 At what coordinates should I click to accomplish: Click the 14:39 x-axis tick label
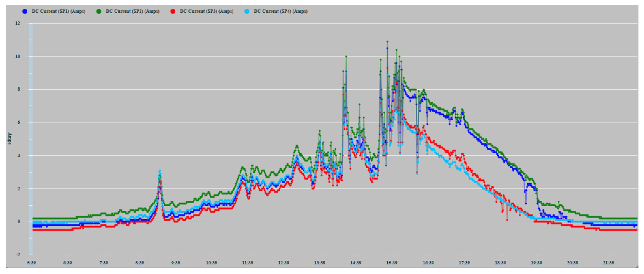point(355,263)
